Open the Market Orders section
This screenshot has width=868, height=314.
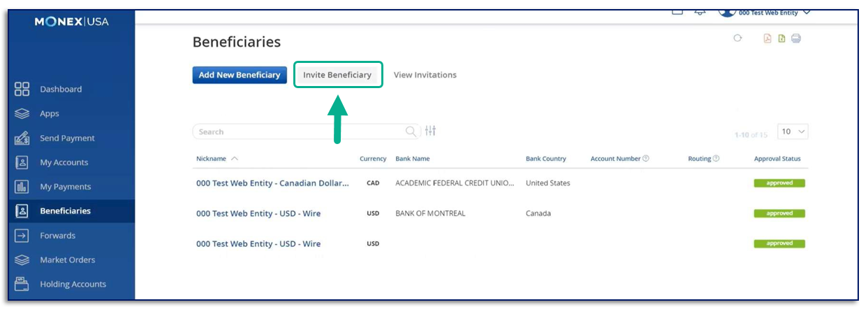click(67, 260)
